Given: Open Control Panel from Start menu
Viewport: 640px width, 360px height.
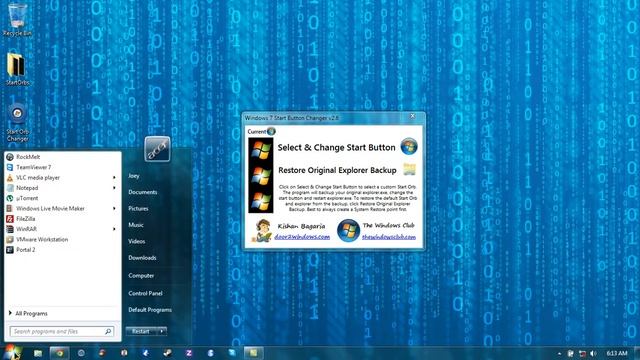Looking at the screenshot, I should click(145, 293).
